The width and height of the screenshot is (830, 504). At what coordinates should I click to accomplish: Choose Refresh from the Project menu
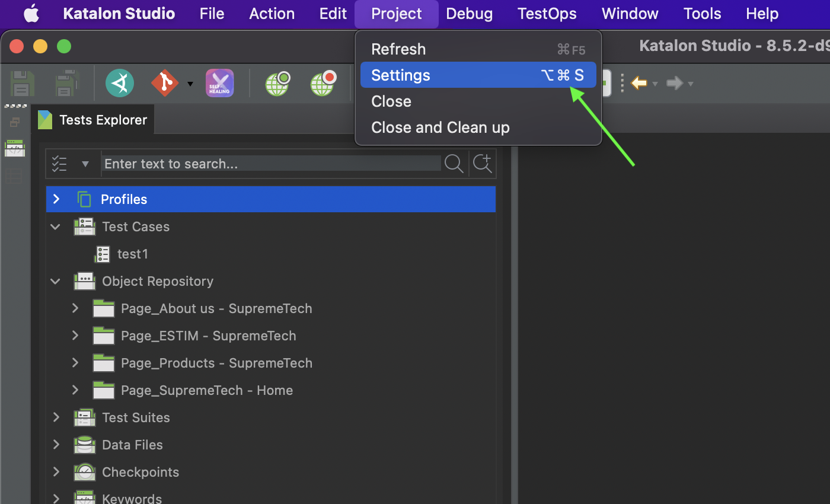click(x=478, y=49)
